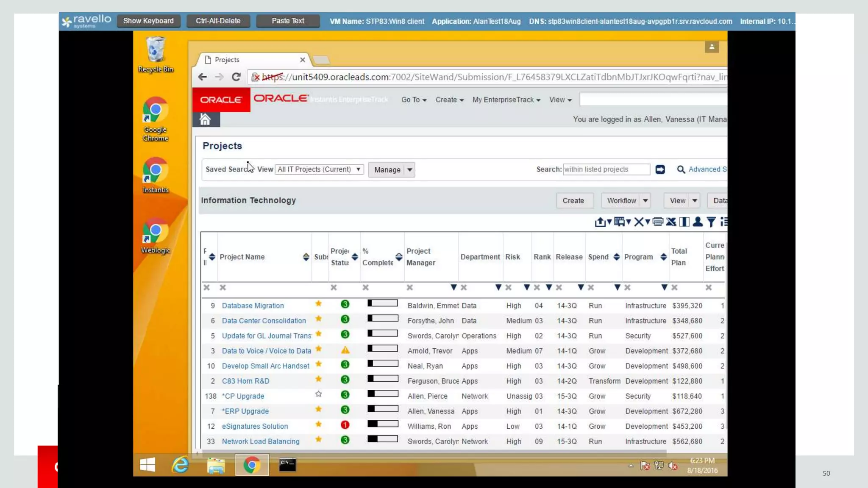868x488 pixels.
Task: Click the progress bar for Database Migration
Action: coord(383,303)
